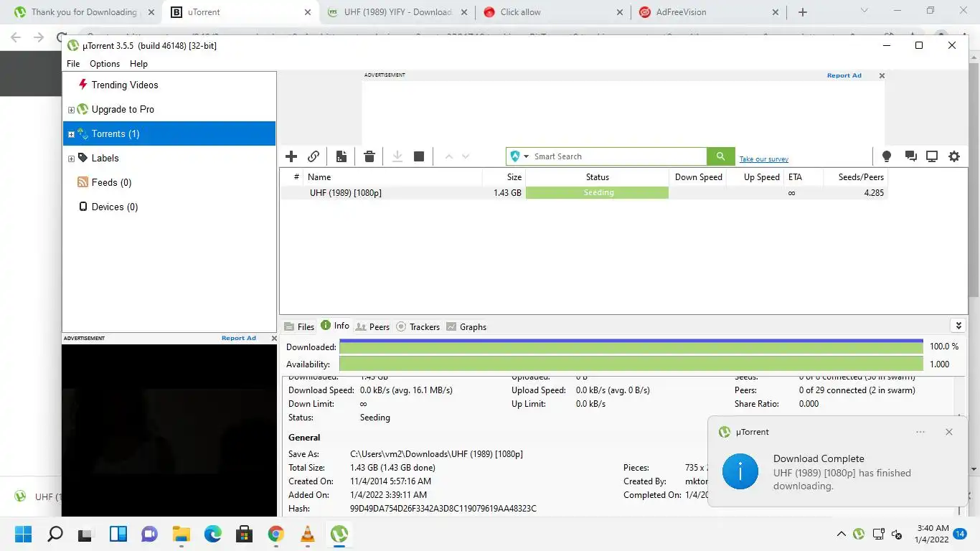Viewport: 980px width, 551px height.
Task: Switch to the Graphs tab
Action: [x=466, y=326]
